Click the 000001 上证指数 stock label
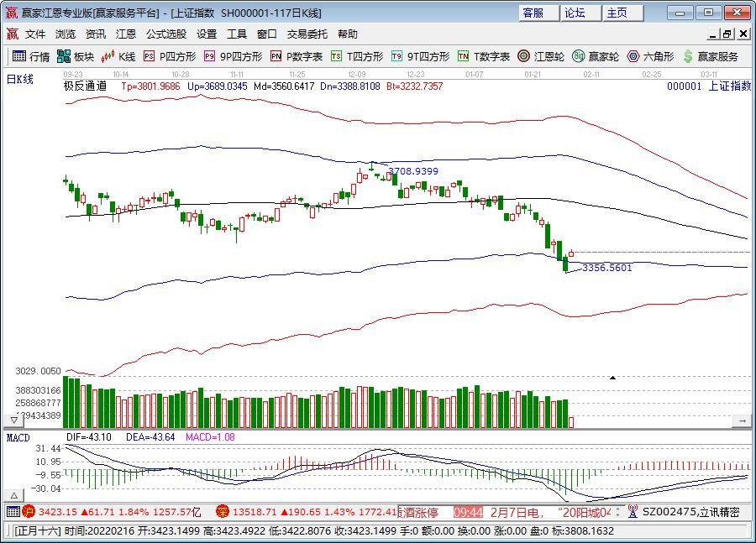 (x=709, y=86)
